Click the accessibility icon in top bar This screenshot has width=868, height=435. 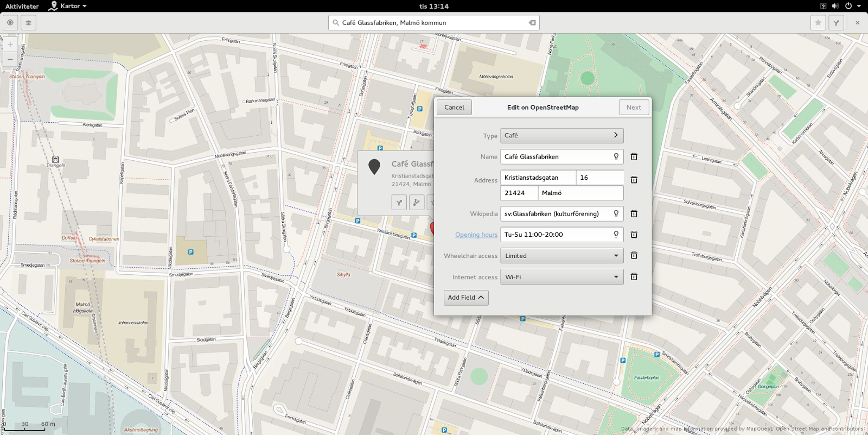(x=823, y=6)
